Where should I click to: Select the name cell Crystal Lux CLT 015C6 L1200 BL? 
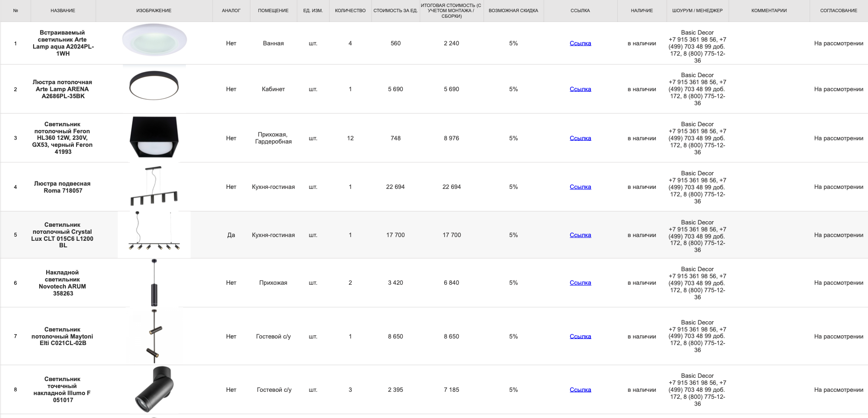pos(63,235)
